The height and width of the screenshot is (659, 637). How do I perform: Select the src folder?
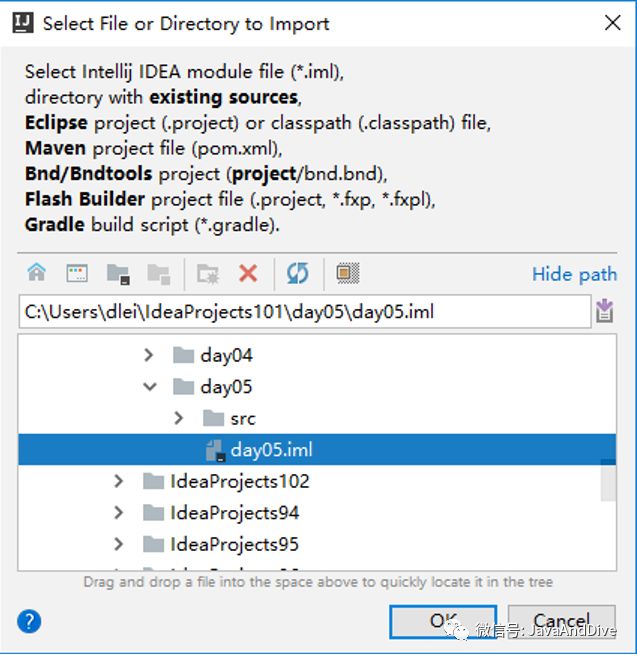(x=243, y=419)
